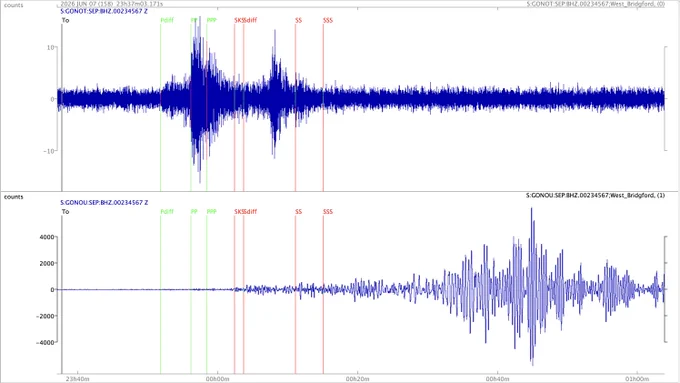Click the -2000 tick on the bottom amplitude axis

(x=45, y=316)
